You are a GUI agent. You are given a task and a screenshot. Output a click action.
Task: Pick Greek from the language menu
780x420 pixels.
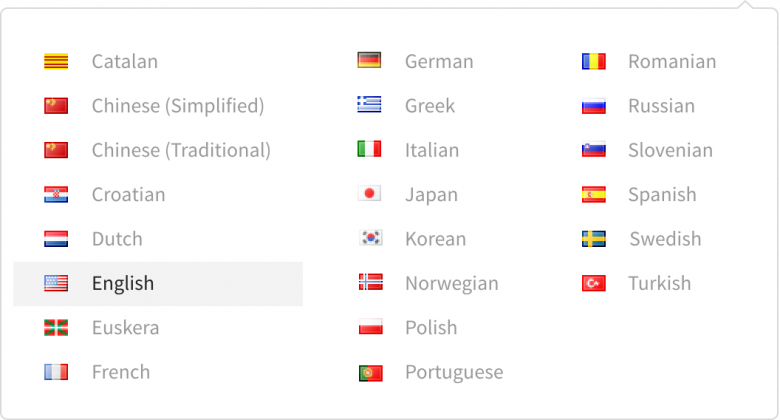tap(430, 106)
